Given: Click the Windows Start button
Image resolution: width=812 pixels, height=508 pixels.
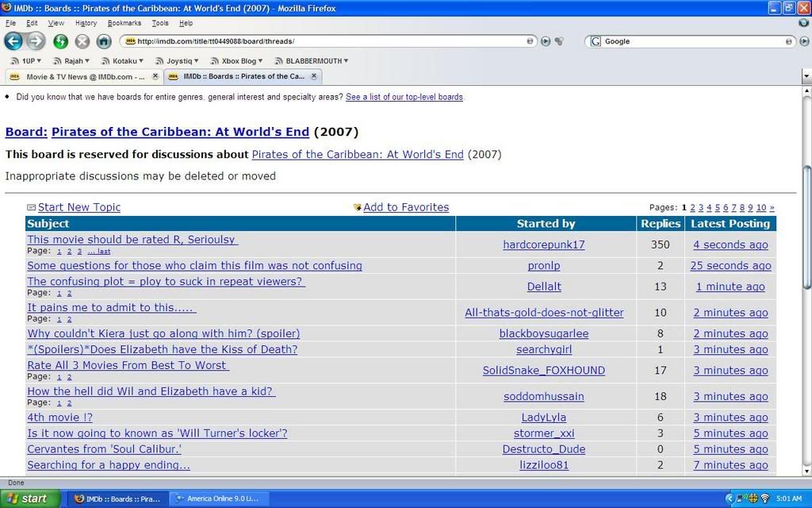Looking at the screenshot, I should coord(29,498).
